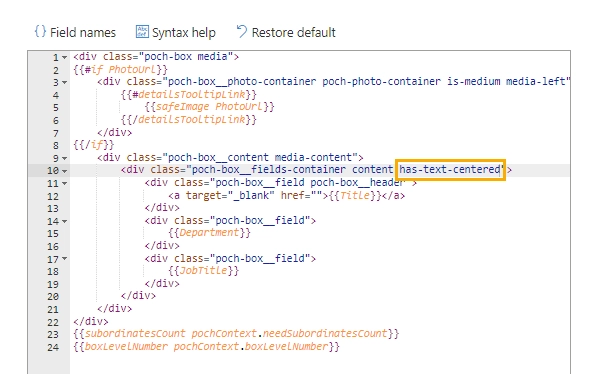Open Syntax help
The width and height of the screenshot is (597, 374).
(176, 32)
